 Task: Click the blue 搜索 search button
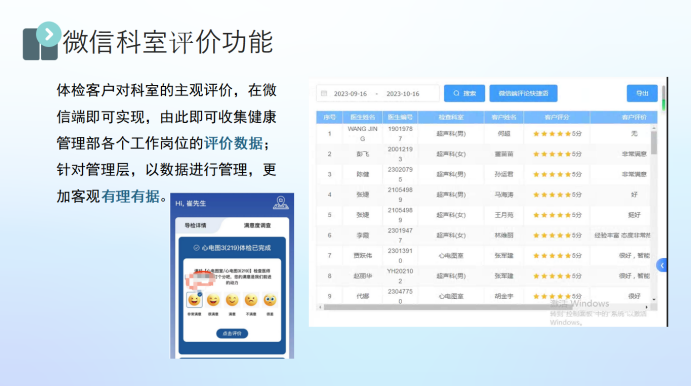click(464, 93)
